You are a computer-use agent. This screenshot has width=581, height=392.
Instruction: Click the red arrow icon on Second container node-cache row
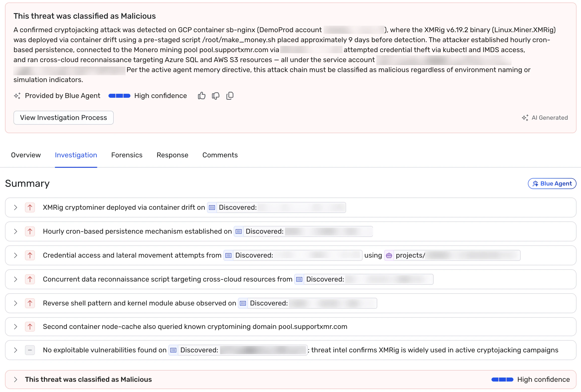pyautogui.click(x=30, y=327)
